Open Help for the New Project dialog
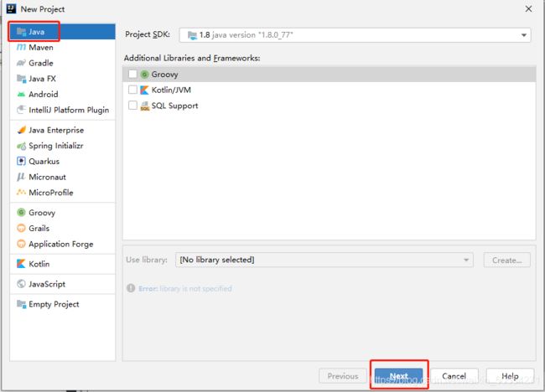Image resolution: width=545 pixels, height=392 pixels. (510, 376)
